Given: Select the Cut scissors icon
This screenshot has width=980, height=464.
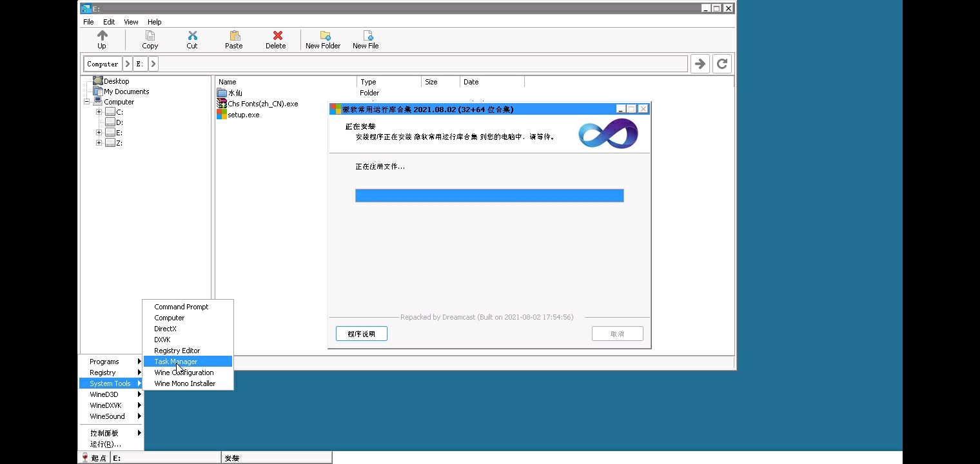Looking at the screenshot, I should click(x=192, y=36).
